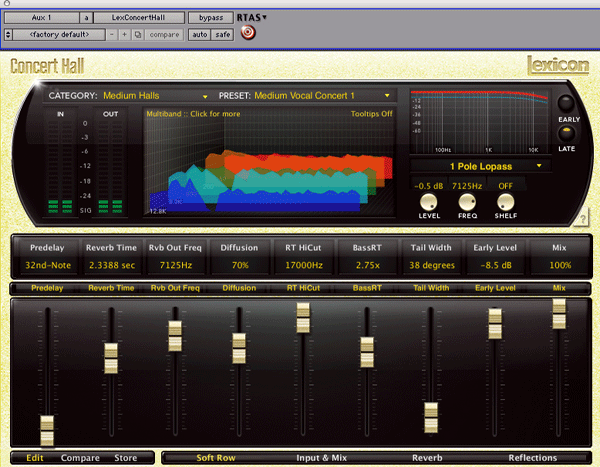The width and height of the screenshot is (600, 467).
Task: Click the red RTAS target icon
Action: [x=248, y=33]
